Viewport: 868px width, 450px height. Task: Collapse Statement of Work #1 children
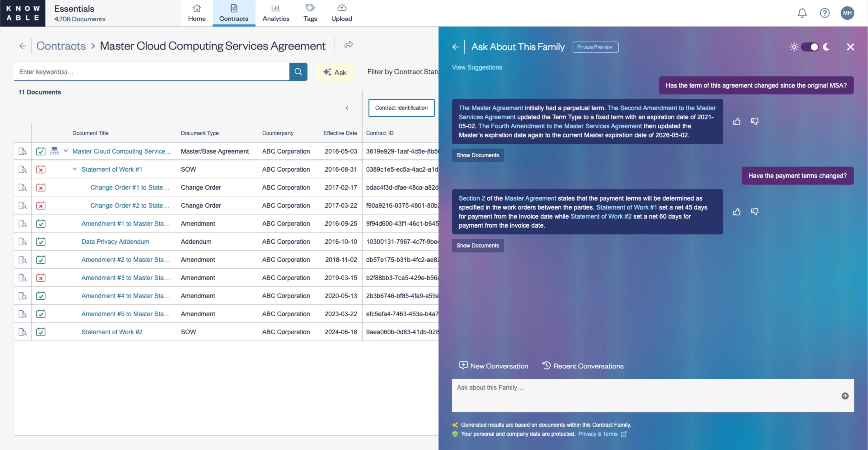(75, 169)
